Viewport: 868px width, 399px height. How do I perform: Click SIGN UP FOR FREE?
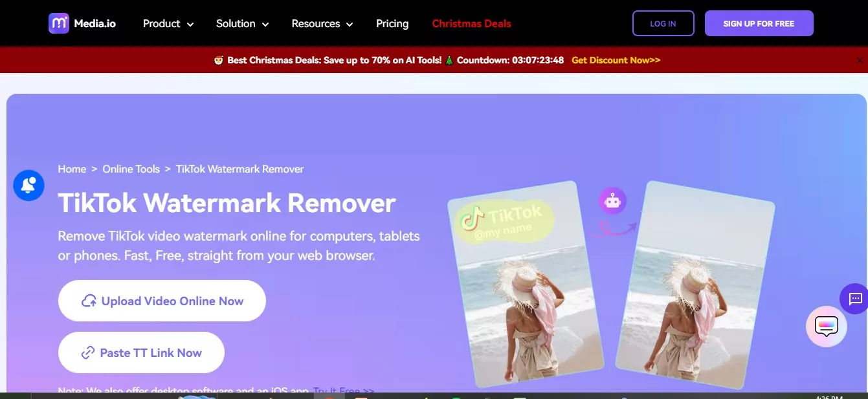click(x=759, y=23)
